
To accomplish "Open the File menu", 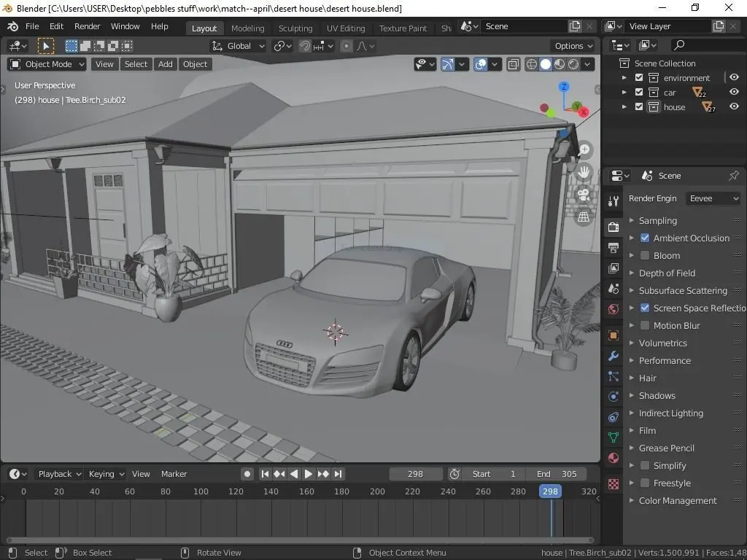I will pyautogui.click(x=32, y=27).
